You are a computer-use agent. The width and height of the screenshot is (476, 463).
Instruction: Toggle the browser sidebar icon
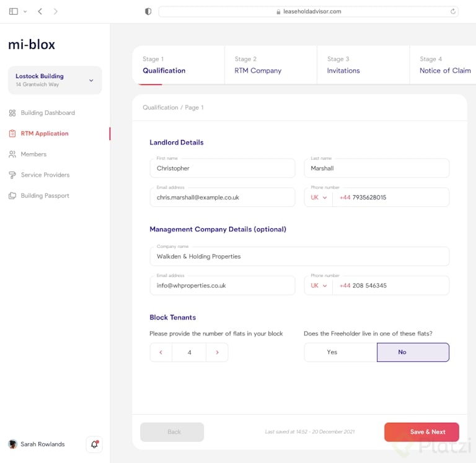(x=14, y=11)
